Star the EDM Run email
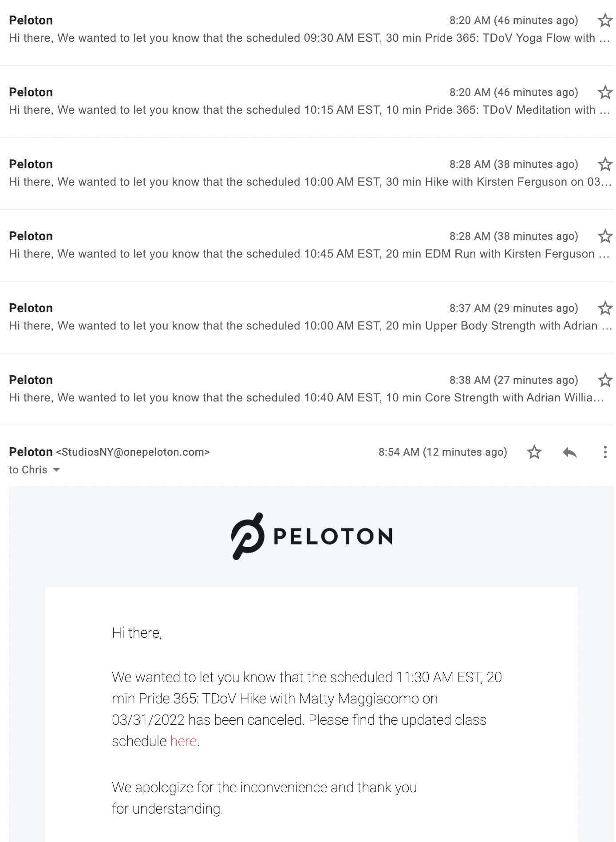The height and width of the screenshot is (842, 616). pyautogui.click(x=605, y=236)
